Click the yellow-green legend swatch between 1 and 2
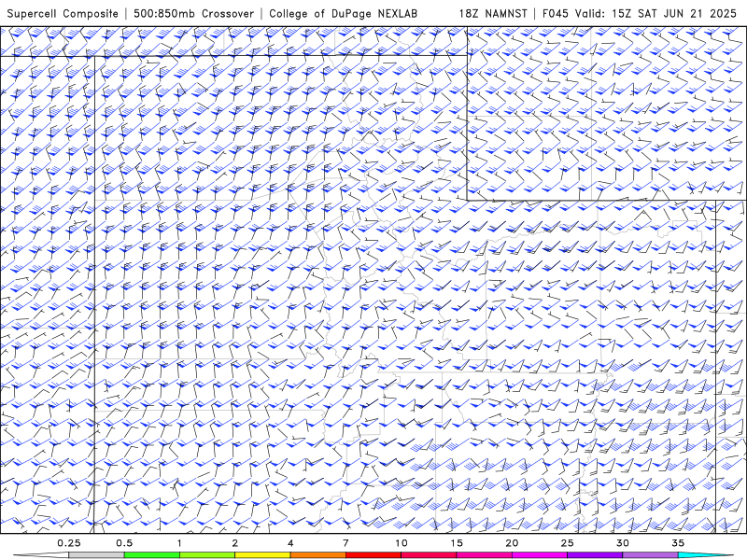The image size is (747, 560). (x=207, y=555)
